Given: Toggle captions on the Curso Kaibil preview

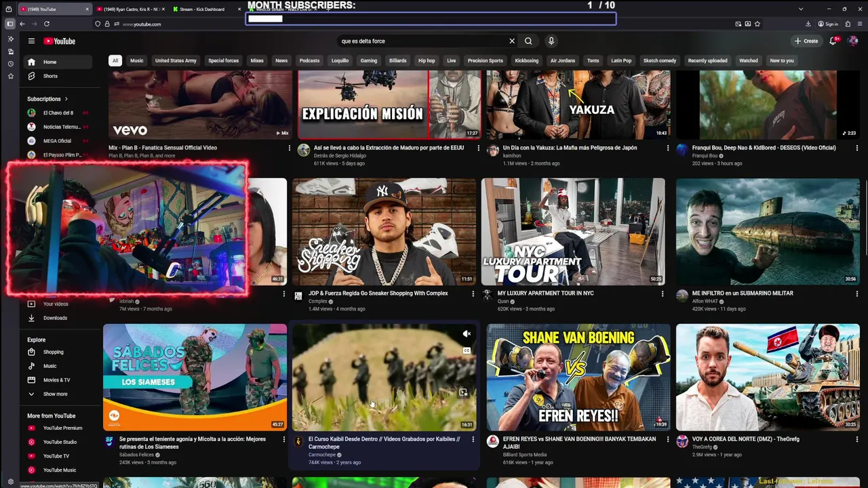Looking at the screenshot, I should pos(467,350).
